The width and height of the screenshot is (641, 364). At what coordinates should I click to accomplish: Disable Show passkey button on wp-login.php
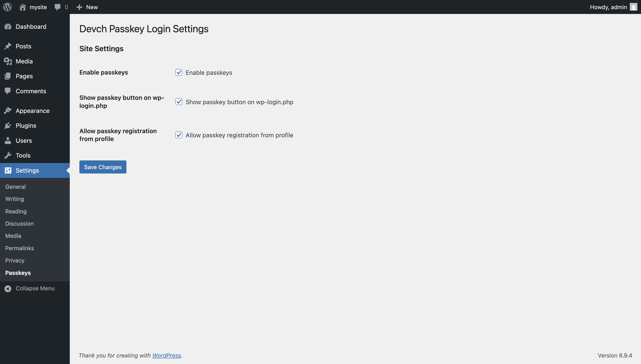(x=179, y=102)
